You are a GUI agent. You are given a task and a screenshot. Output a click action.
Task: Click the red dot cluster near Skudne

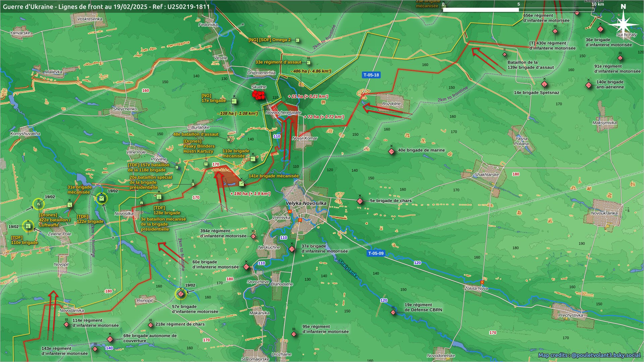[259, 95]
